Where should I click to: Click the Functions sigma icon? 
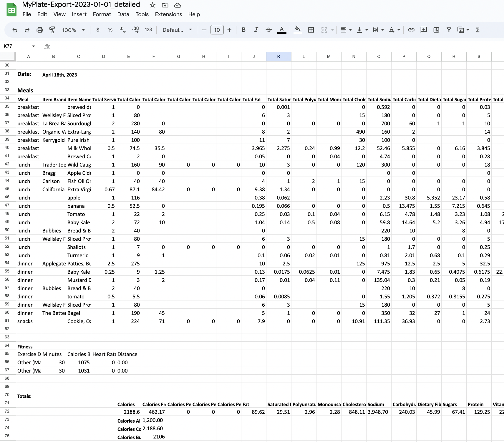pos(478,30)
